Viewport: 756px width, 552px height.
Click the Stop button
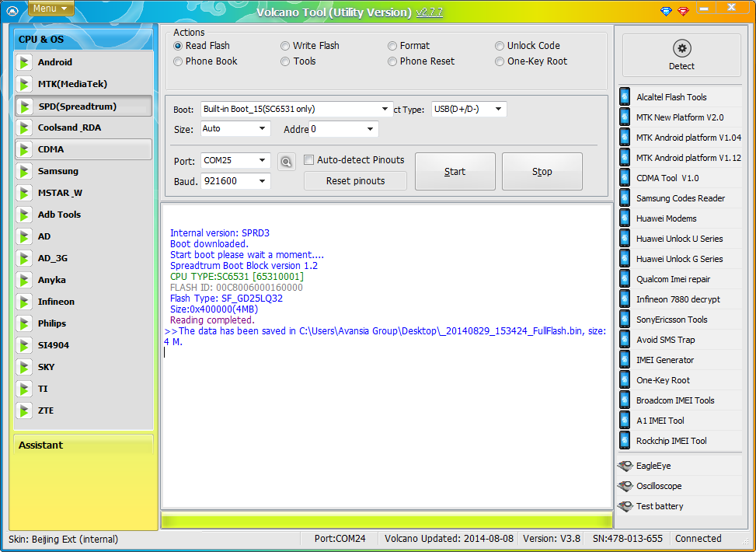tap(542, 172)
